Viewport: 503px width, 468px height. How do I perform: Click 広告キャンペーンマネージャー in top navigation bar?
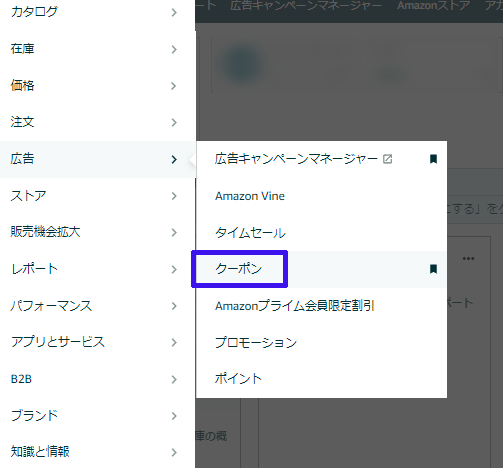306,6
